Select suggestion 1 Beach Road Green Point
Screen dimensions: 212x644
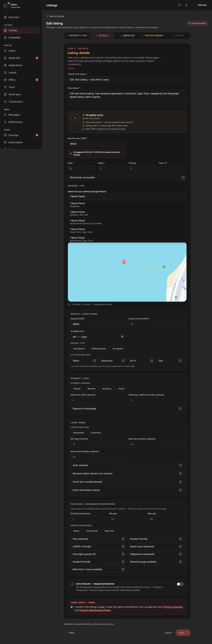127,231
